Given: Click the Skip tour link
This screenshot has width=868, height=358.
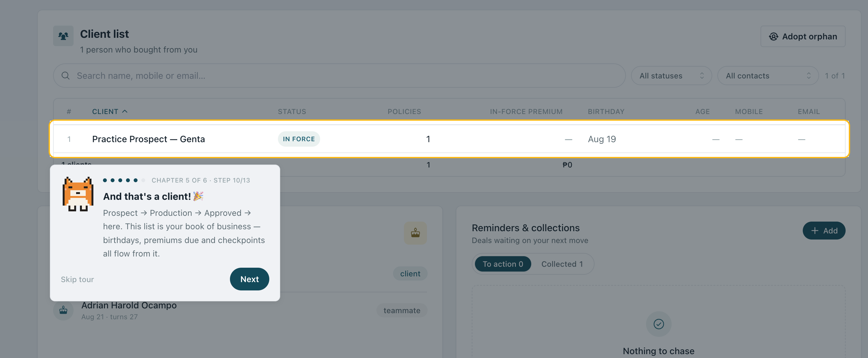Looking at the screenshot, I should (x=77, y=279).
